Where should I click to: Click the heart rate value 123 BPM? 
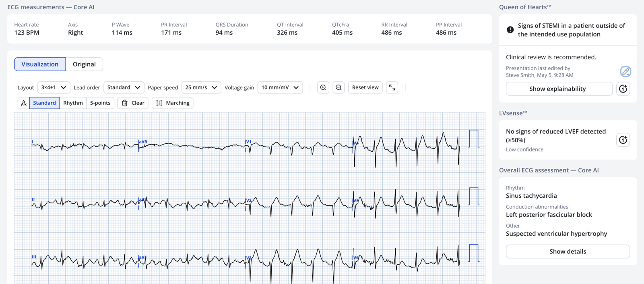pyautogui.click(x=27, y=33)
